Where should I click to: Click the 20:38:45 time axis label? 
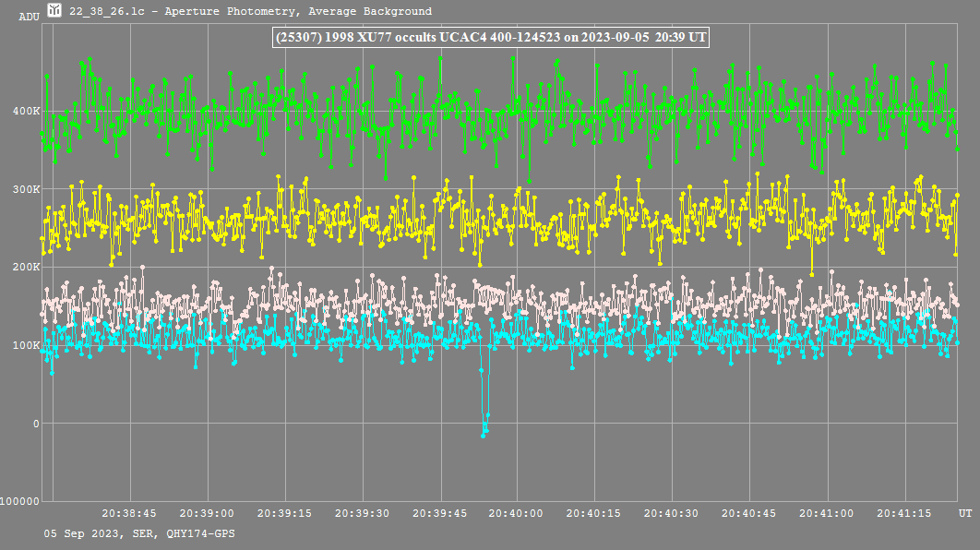[x=129, y=513]
